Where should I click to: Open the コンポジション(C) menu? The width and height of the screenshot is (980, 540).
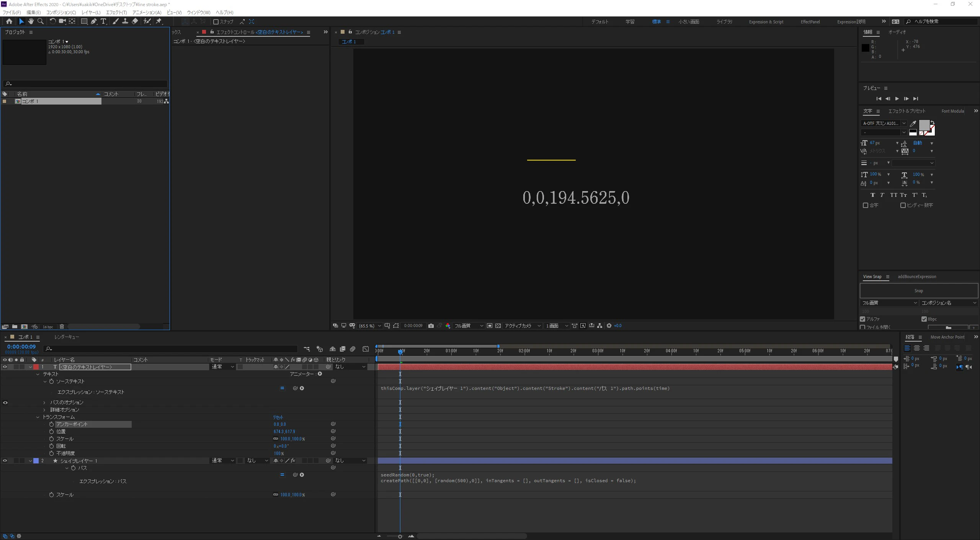pos(61,13)
